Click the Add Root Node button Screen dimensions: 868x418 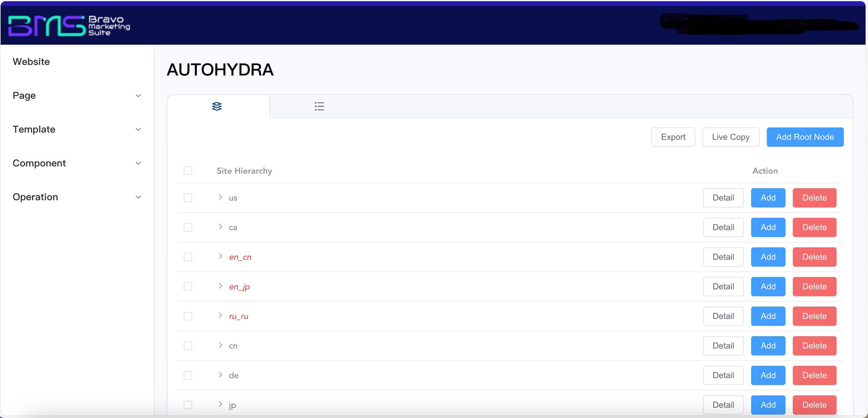(805, 137)
